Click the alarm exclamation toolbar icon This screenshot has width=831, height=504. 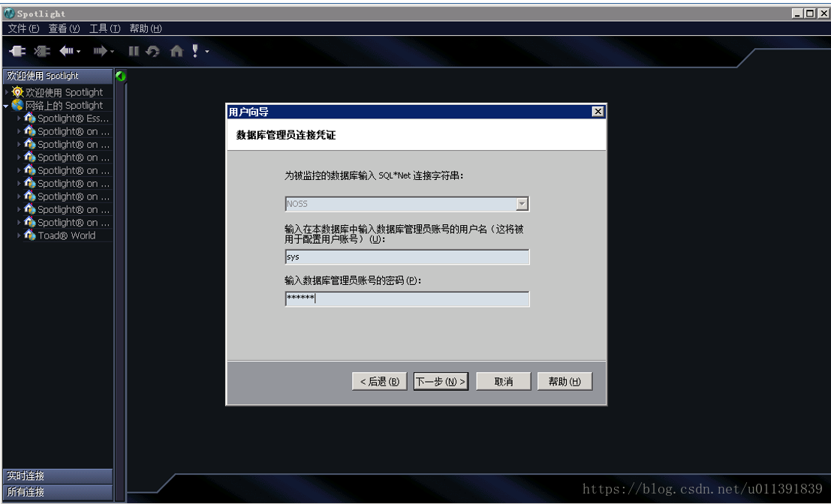195,50
